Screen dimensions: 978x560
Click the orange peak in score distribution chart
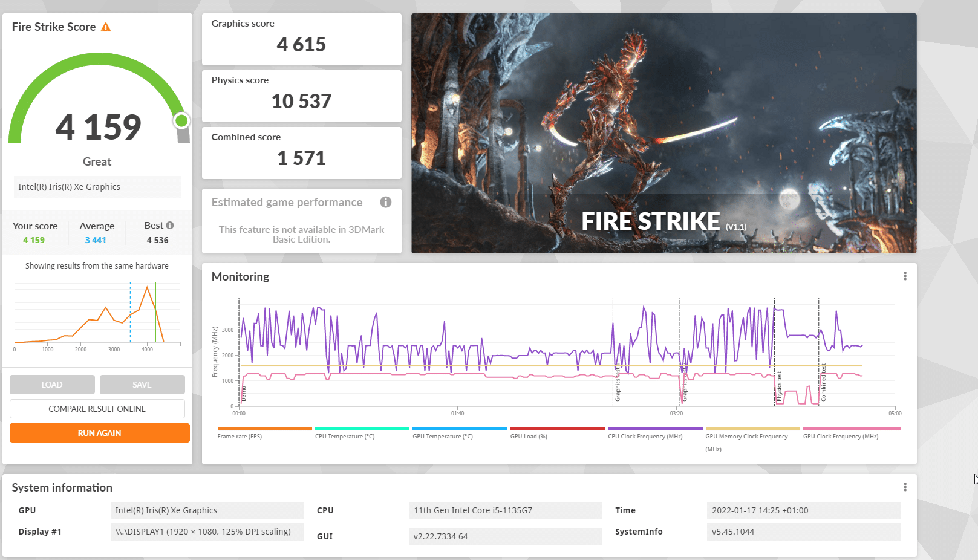pyautogui.click(x=147, y=287)
